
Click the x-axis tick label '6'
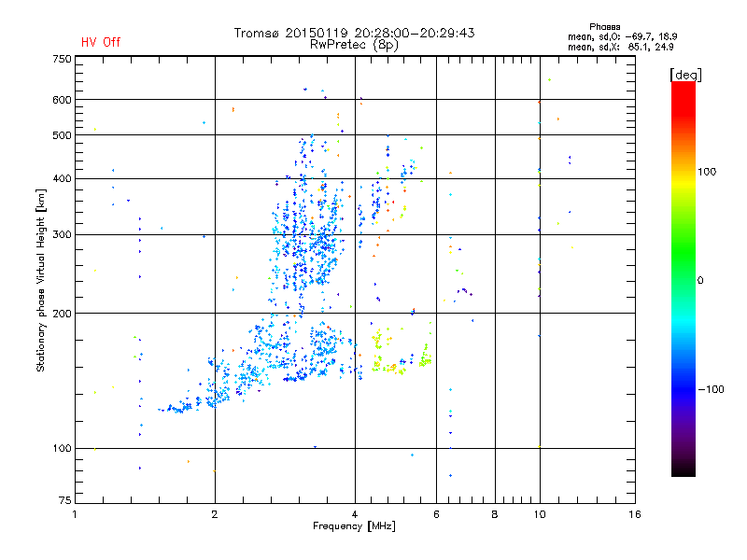(436, 514)
